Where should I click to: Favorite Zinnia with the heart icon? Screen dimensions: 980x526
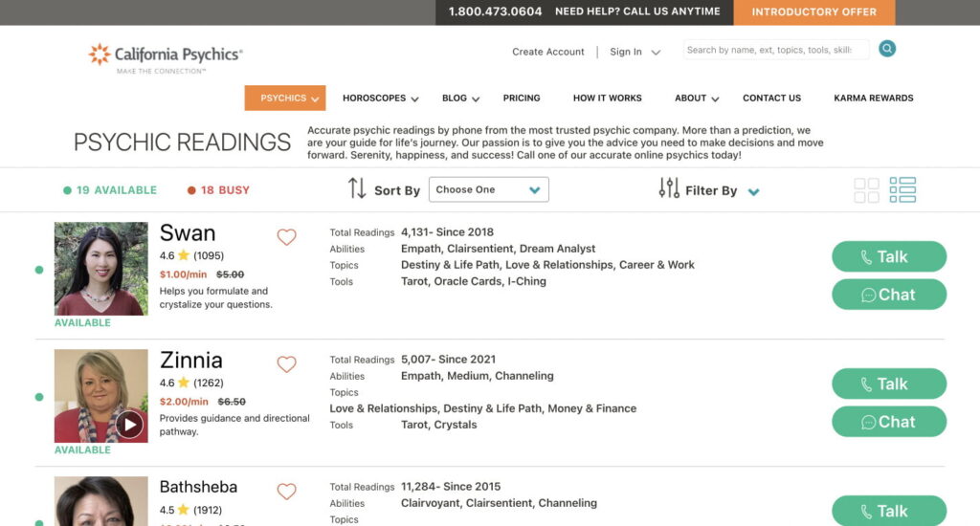pos(286,364)
